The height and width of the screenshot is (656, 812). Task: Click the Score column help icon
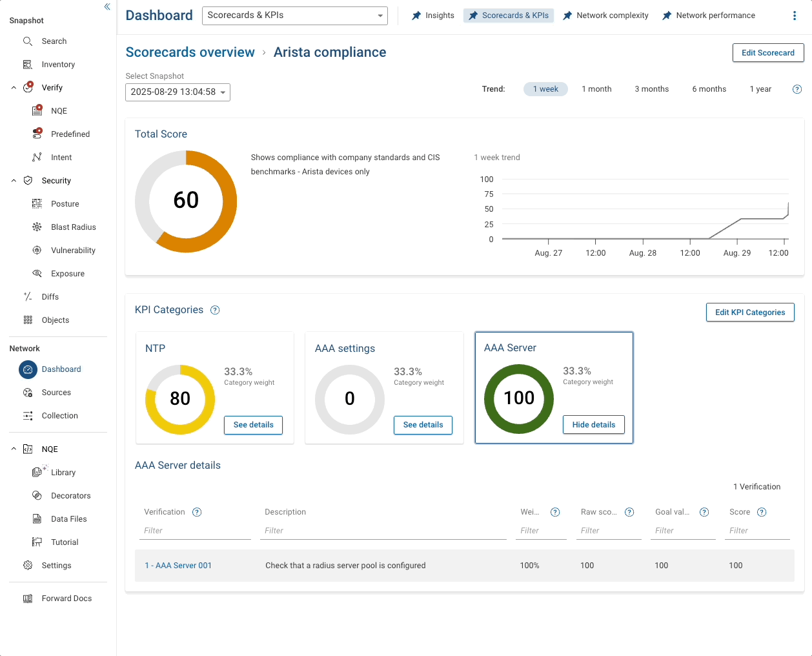762,512
